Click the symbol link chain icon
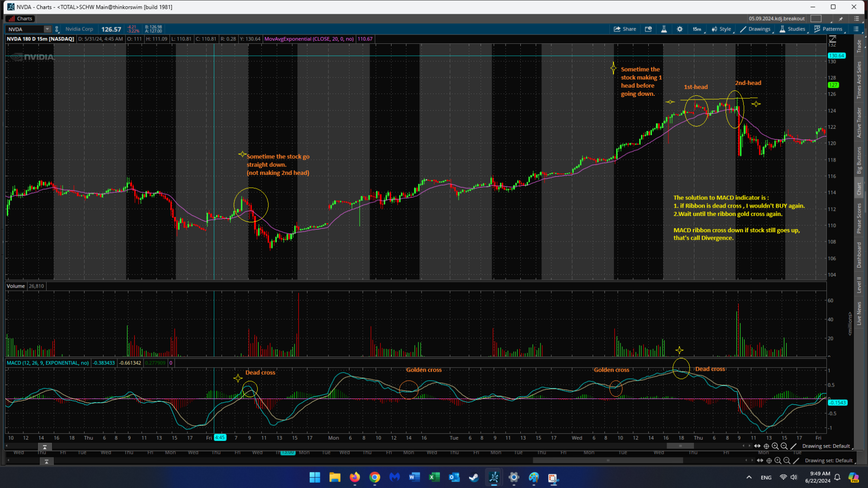868x488 pixels. pos(57,29)
